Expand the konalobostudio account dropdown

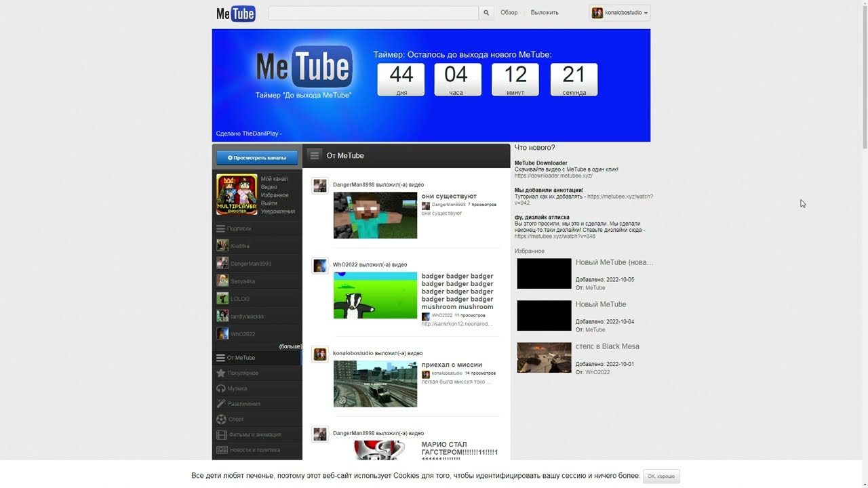(x=620, y=13)
